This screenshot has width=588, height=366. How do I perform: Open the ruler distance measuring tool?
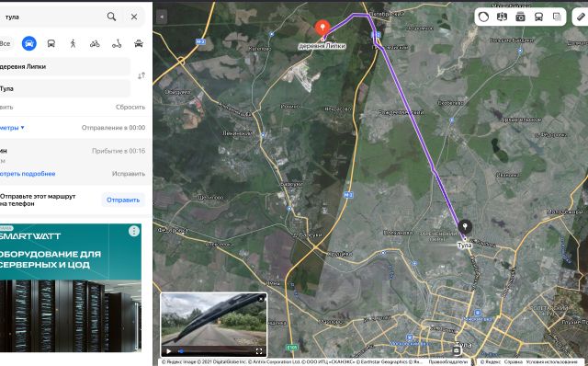(581, 17)
